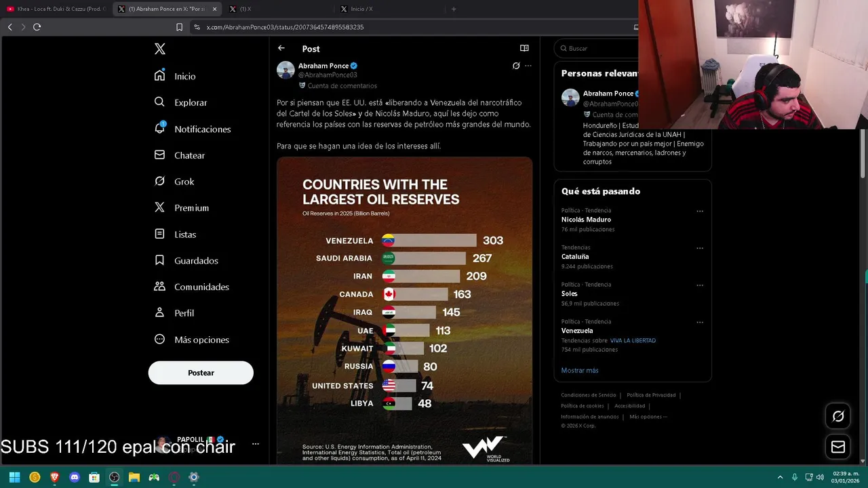Image resolution: width=868 pixels, height=488 pixels.
Task: Click the Buscar search field
Action: point(597,48)
